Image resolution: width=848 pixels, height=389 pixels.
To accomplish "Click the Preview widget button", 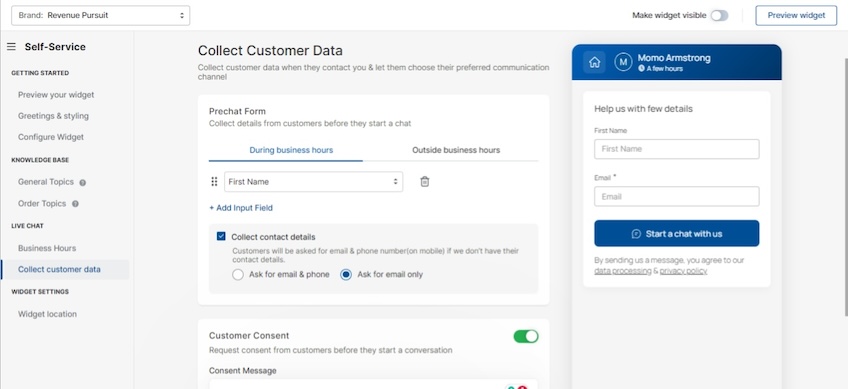I will (x=796, y=15).
